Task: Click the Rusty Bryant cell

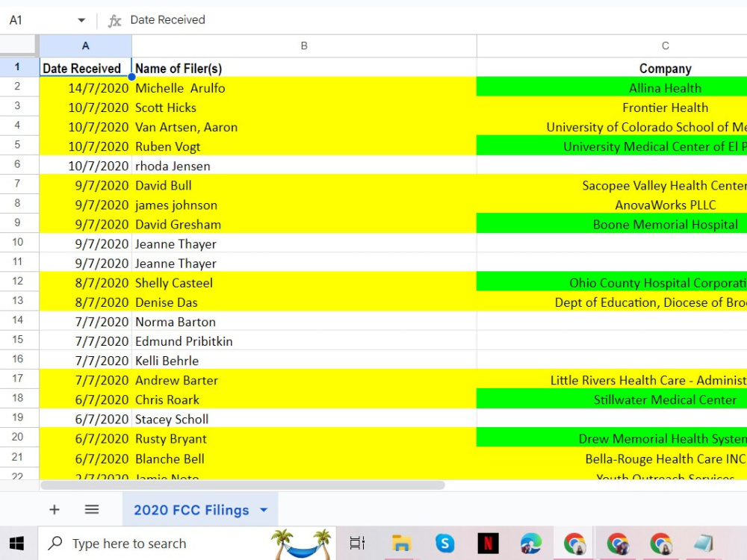Action: tap(304, 438)
